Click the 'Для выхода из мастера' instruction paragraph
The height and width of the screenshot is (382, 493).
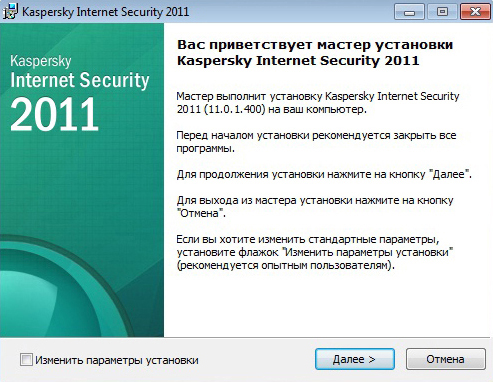pos(315,207)
